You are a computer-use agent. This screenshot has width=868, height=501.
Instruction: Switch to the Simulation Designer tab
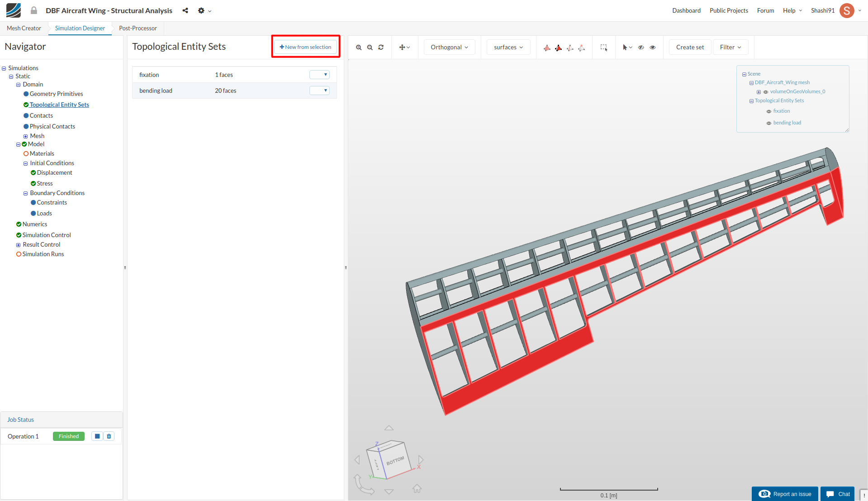point(80,28)
